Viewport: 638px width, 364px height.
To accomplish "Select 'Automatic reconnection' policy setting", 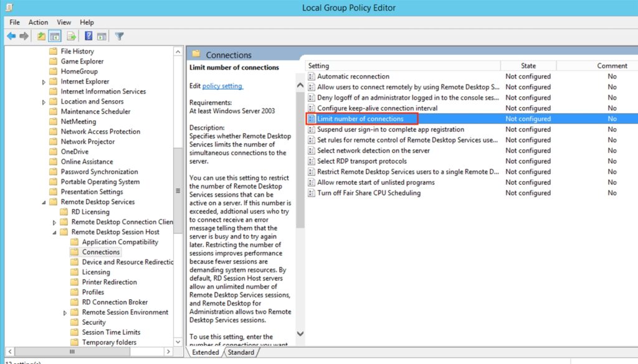I will [x=353, y=77].
